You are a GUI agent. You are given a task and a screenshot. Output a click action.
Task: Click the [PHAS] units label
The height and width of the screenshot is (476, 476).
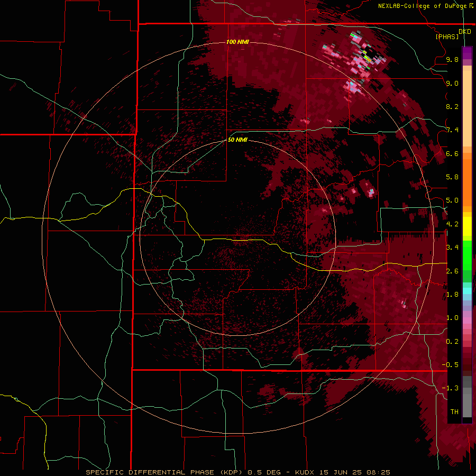(x=447, y=37)
